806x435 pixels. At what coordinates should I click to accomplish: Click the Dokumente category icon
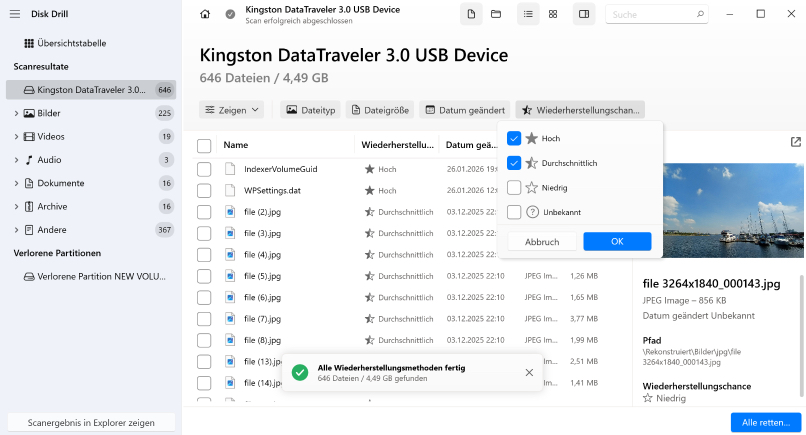[29, 183]
